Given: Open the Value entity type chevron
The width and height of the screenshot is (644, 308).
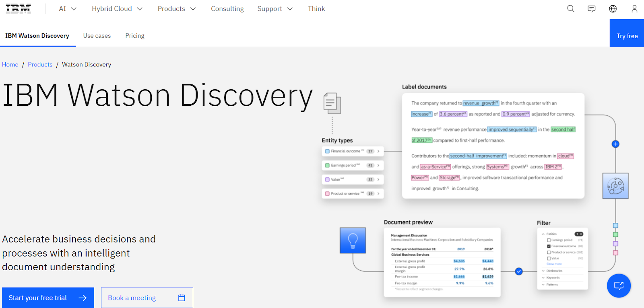Looking at the screenshot, I should (378, 179).
